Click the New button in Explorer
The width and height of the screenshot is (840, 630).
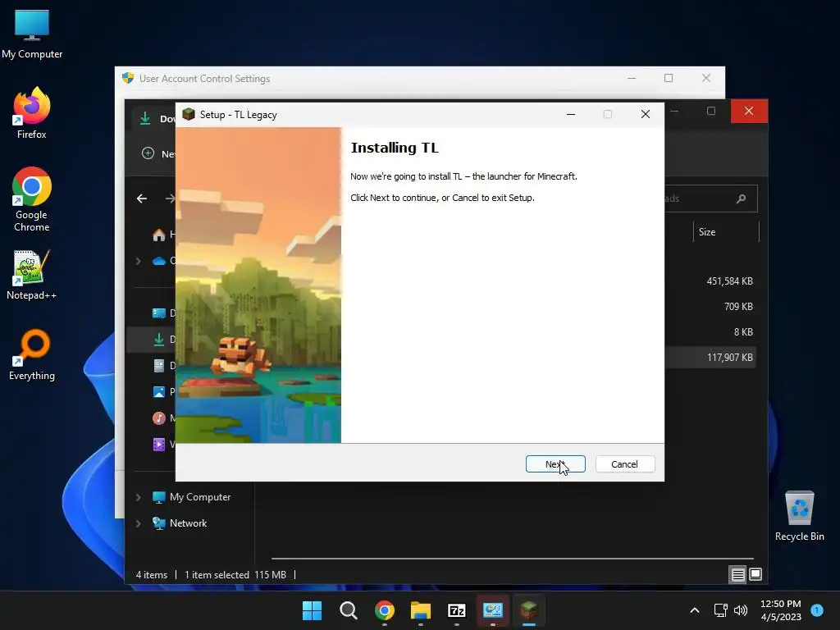coord(159,153)
